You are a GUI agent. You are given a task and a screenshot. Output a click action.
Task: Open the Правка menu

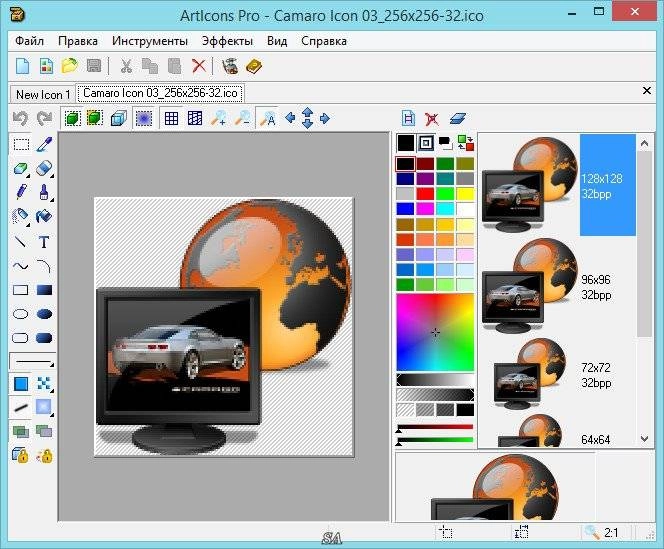coord(78,41)
